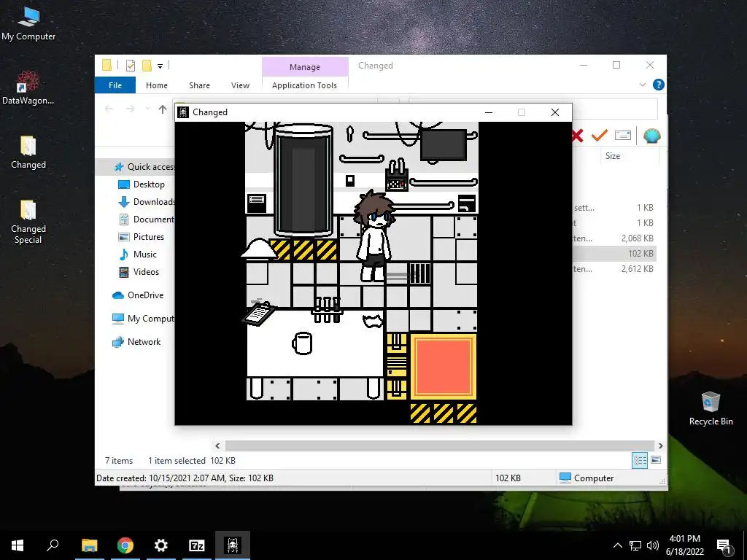The width and height of the screenshot is (747, 560).
Task: Select Documents in navigation pane
Action: click(146, 219)
